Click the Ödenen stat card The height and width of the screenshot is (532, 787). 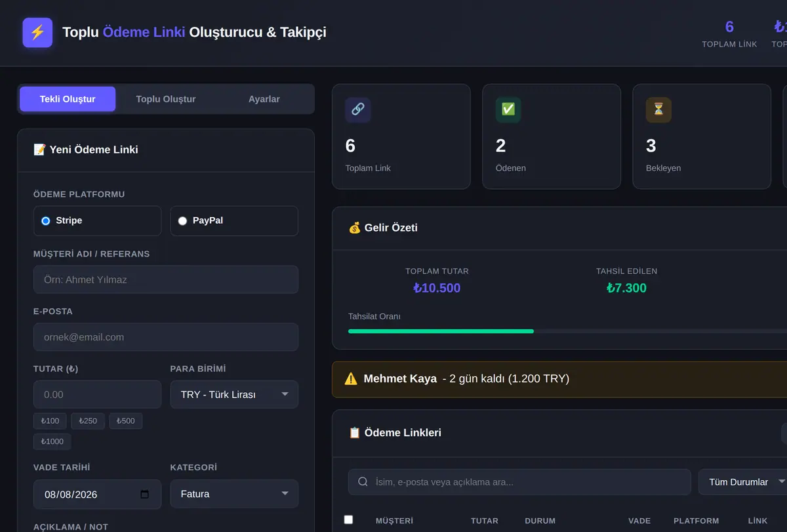tap(552, 136)
